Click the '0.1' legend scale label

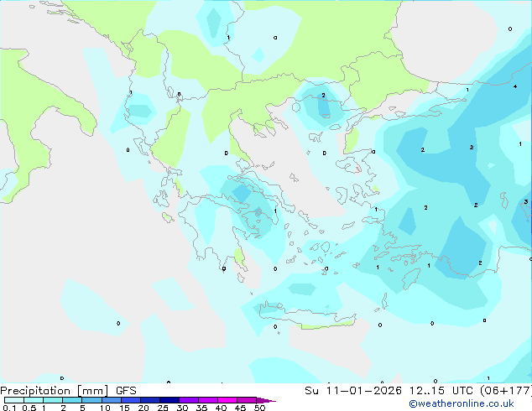click(x=9, y=408)
